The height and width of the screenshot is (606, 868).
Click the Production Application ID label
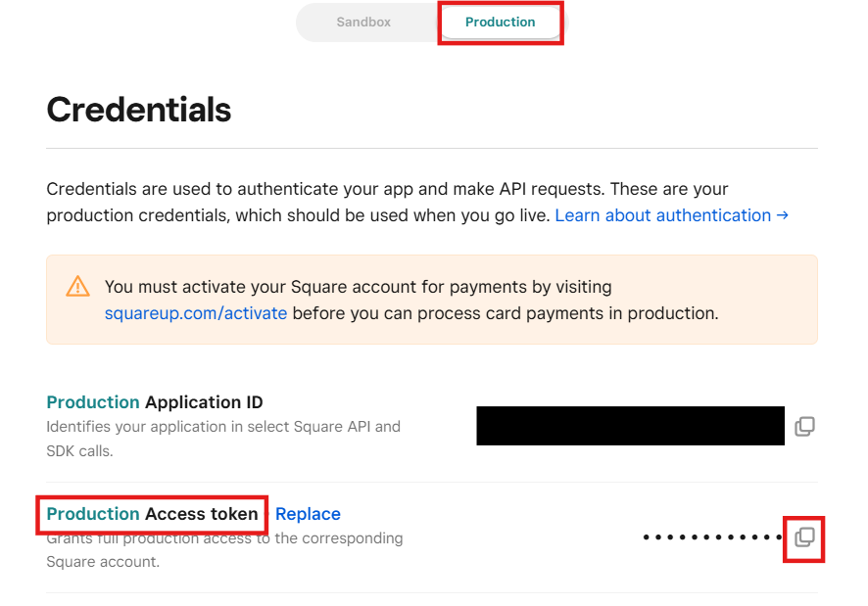155,402
